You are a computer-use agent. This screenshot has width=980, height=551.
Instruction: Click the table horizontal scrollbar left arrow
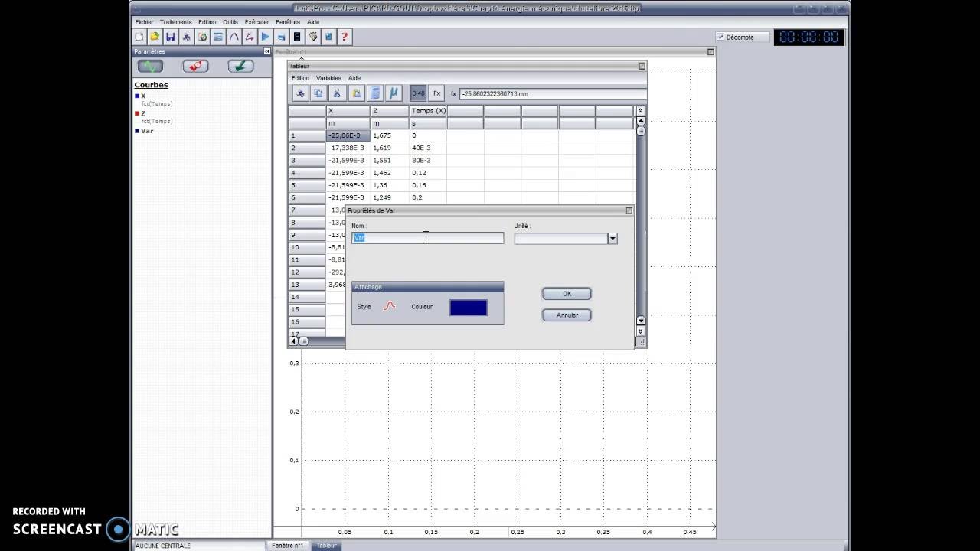click(x=293, y=341)
